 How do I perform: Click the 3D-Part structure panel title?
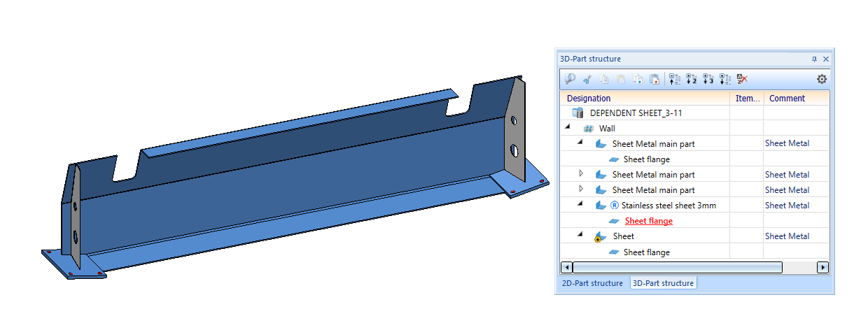(x=589, y=59)
